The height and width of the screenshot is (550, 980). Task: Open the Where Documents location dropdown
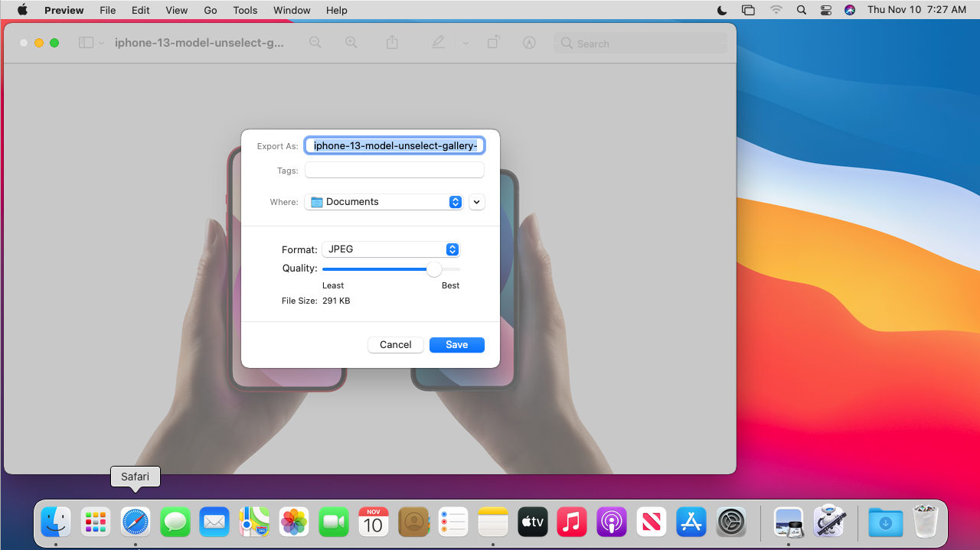(384, 202)
